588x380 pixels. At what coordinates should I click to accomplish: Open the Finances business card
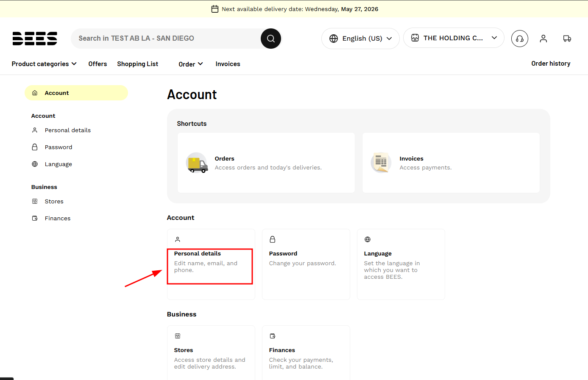306,352
